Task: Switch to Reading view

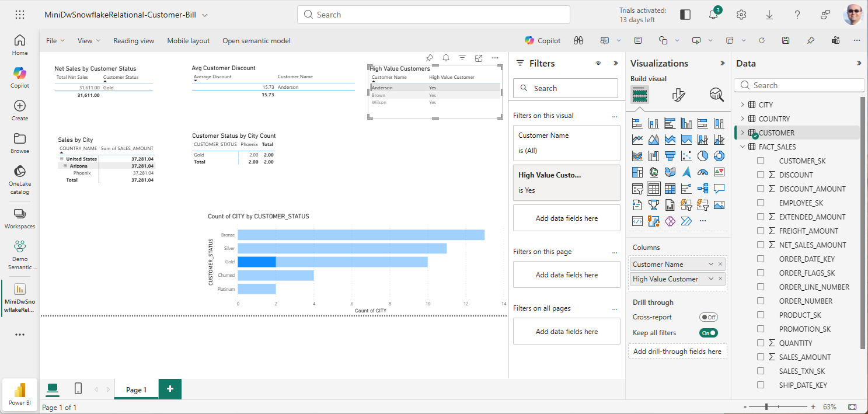Action: [134, 41]
